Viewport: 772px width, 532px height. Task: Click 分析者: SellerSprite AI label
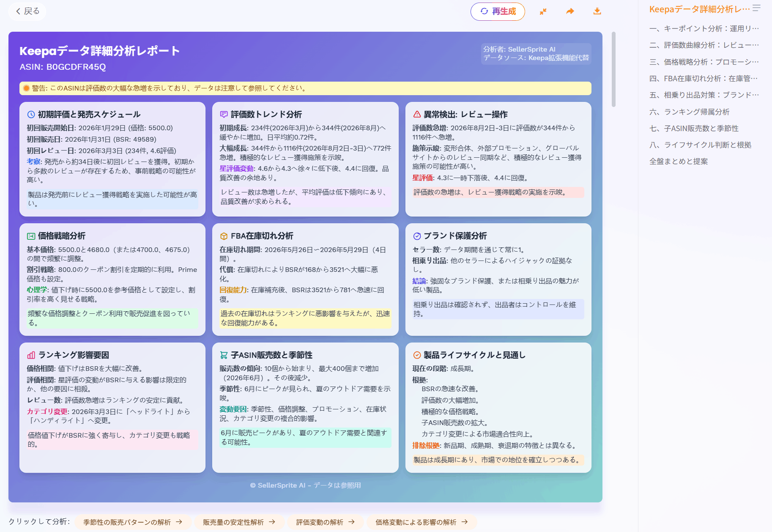pyautogui.click(x=519, y=49)
